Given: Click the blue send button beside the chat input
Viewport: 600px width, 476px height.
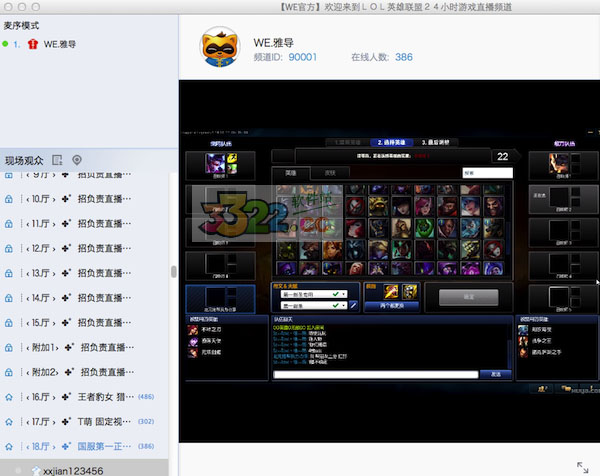Looking at the screenshot, I should [496, 374].
